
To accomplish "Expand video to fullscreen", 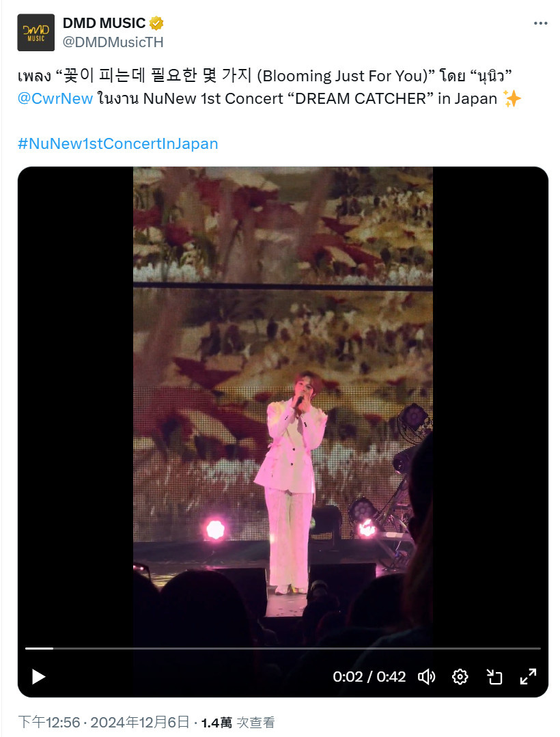I will click(x=528, y=677).
